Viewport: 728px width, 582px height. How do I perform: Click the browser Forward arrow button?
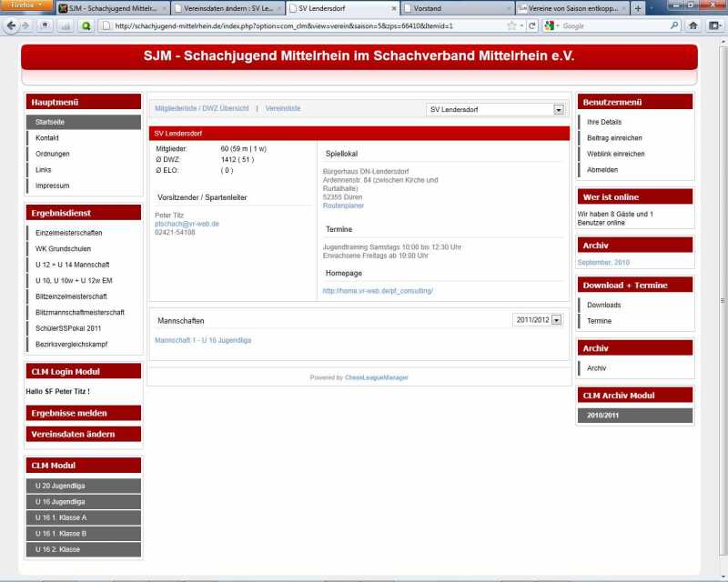click(25, 25)
